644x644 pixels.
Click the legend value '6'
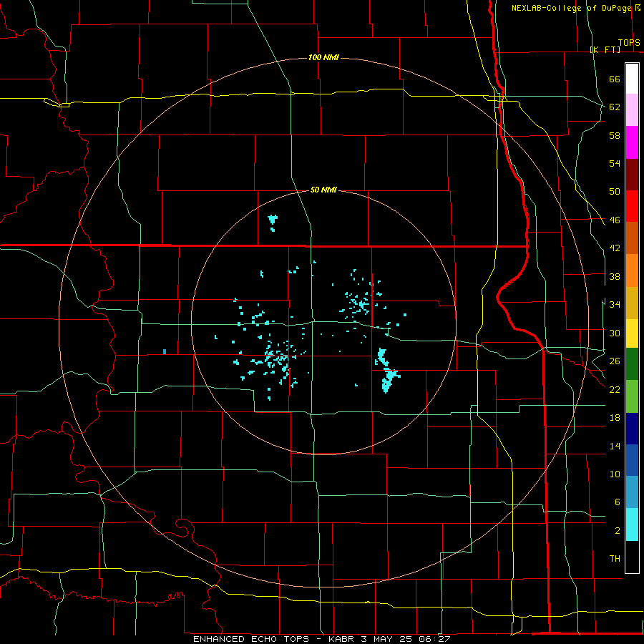[617, 502]
